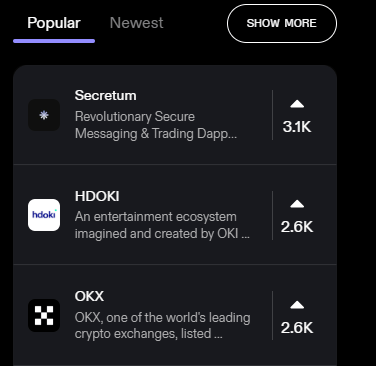Select the entertainment ecosystem description of HDOKI
Image resolution: width=376 pixels, height=366 pixels.
point(162,225)
